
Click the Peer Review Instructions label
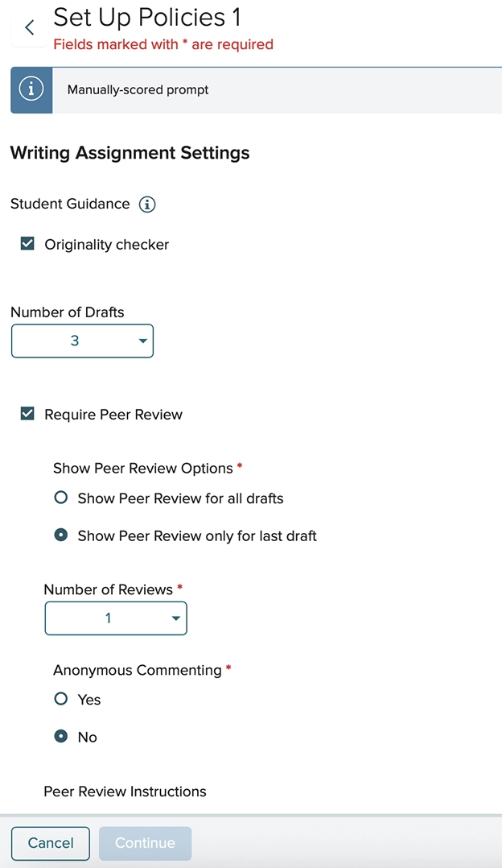click(125, 792)
